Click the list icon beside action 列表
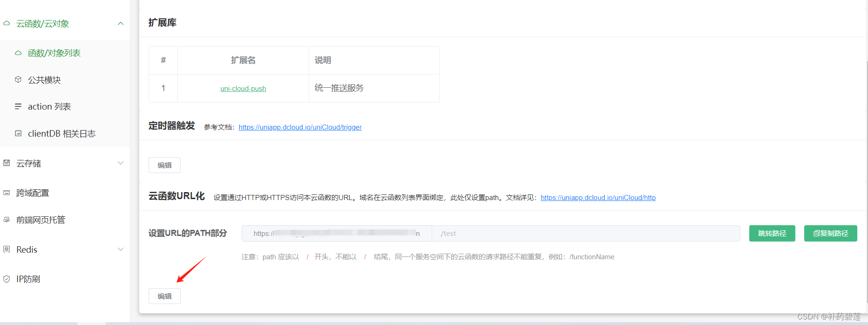 coord(18,106)
